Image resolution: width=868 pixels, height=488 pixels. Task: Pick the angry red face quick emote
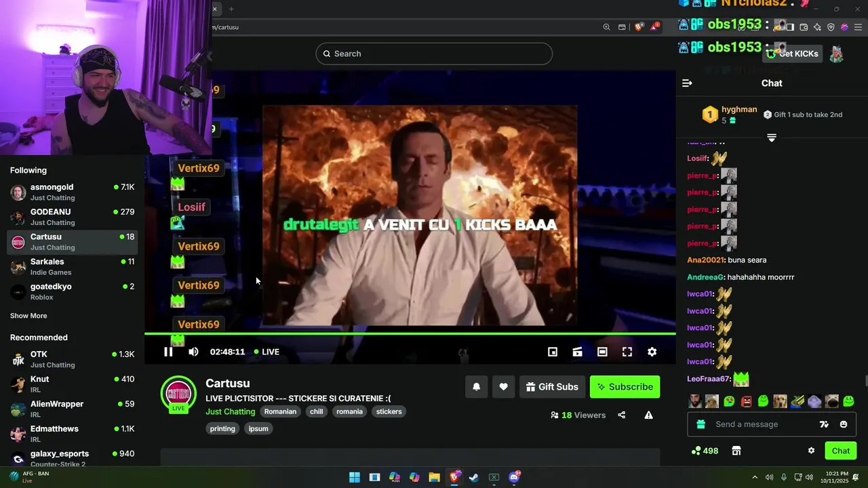pyautogui.click(x=747, y=401)
